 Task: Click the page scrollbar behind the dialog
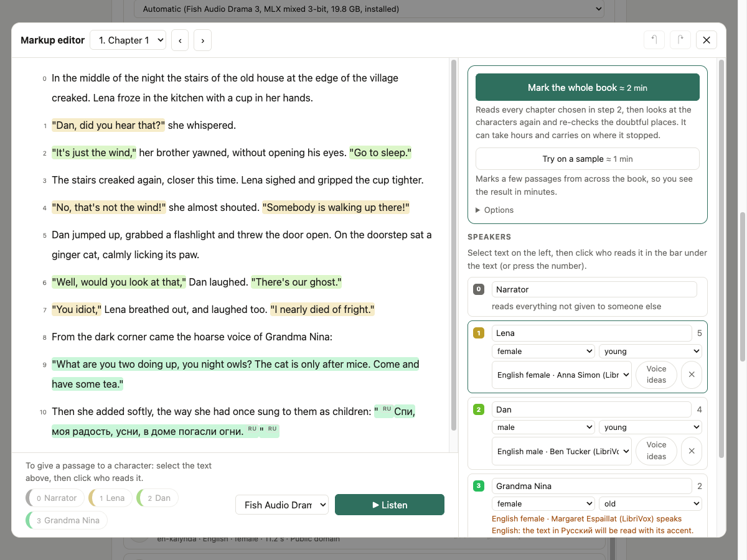[743, 286]
